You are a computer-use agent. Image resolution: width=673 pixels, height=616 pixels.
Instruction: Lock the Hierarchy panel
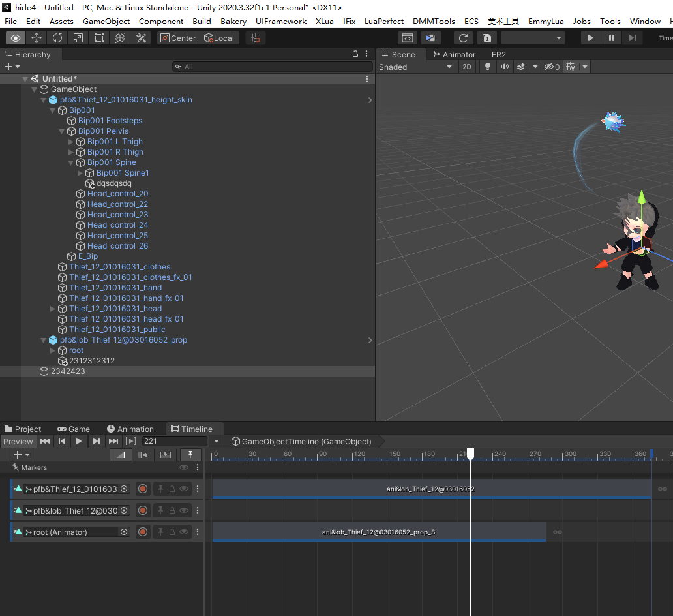coord(355,54)
